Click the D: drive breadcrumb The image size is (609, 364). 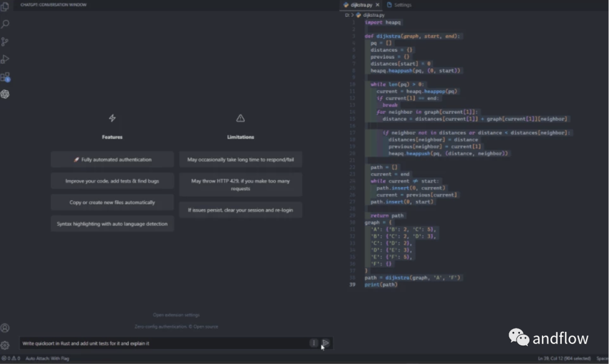tap(347, 15)
